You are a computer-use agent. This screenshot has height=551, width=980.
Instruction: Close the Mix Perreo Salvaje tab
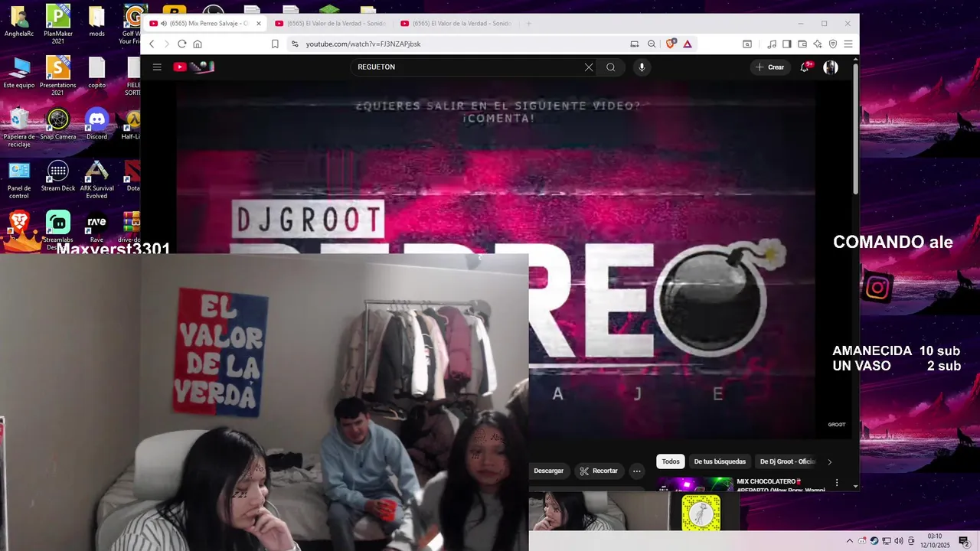259,24
